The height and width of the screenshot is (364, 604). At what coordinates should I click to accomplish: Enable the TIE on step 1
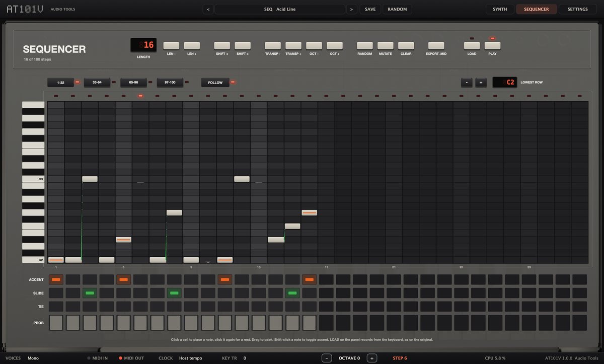pyautogui.click(x=56, y=306)
